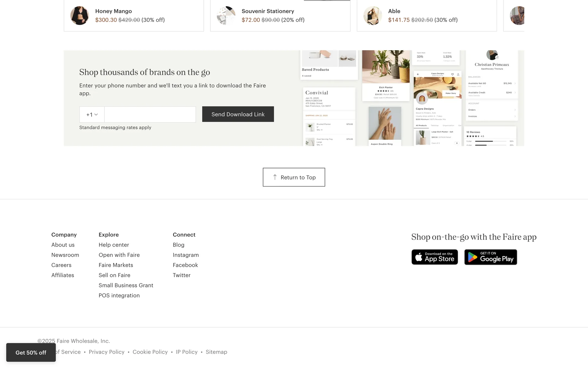Click the Get 50% off banner
The image size is (588, 368).
31,353
